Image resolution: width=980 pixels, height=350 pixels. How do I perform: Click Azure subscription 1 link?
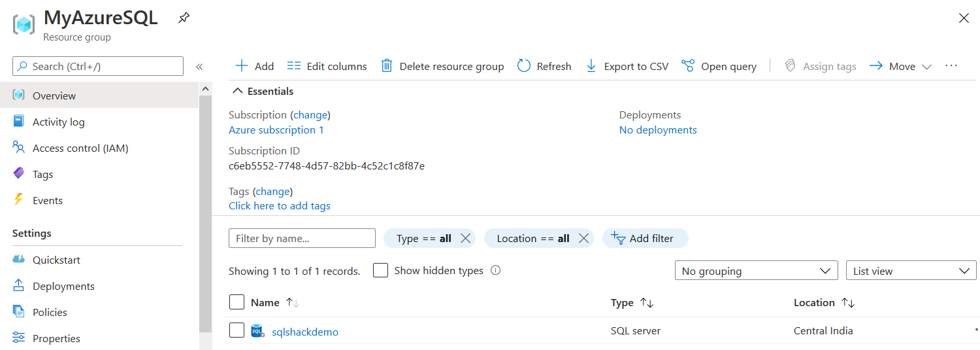[x=276, y=130]
